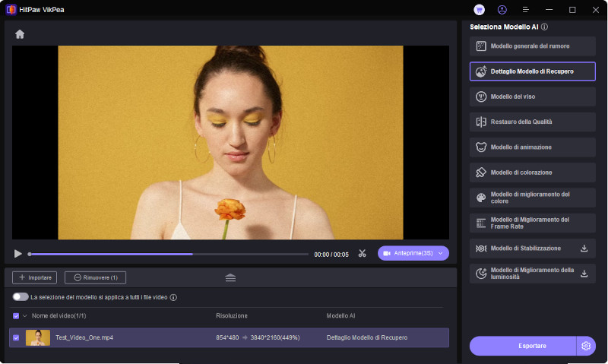Viewport: 608px width, 364px height.
Task: Play the video preview
Action: [x=18, y=253]
